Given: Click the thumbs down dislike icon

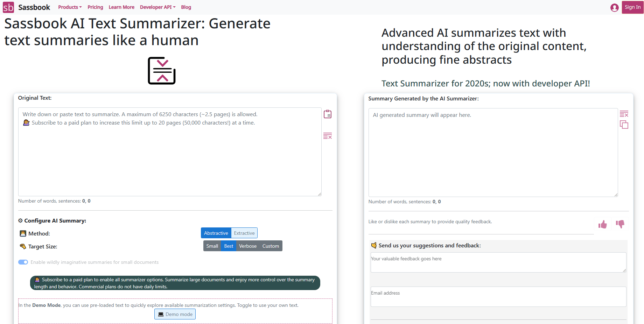Looking at the screenshot, I should coord(620,224).
